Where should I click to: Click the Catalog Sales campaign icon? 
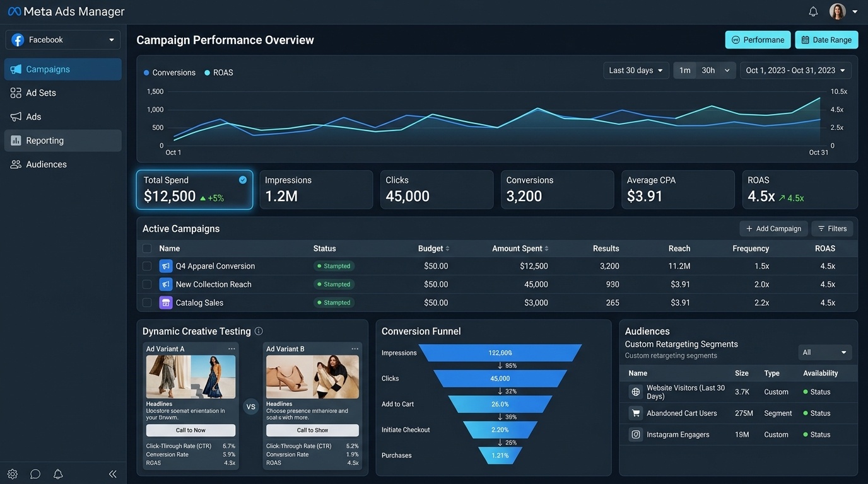click(x=165, y=302)
